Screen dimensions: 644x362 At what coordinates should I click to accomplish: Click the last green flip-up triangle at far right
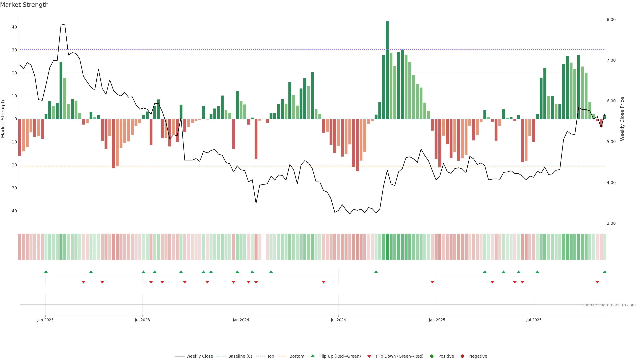(x=605, y=272)
